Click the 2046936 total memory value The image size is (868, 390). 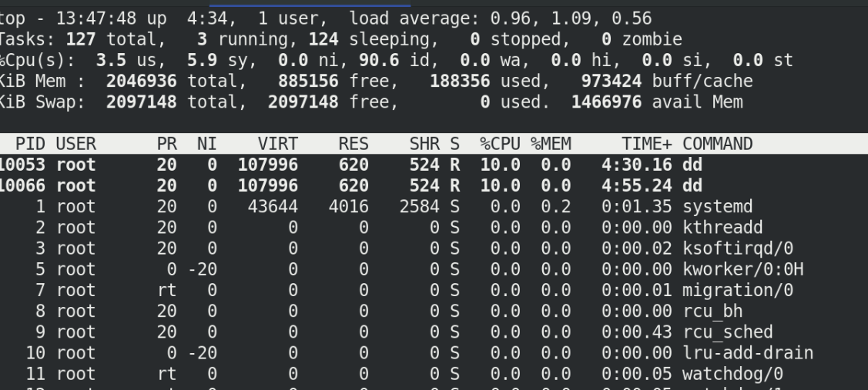coord(141,82)
